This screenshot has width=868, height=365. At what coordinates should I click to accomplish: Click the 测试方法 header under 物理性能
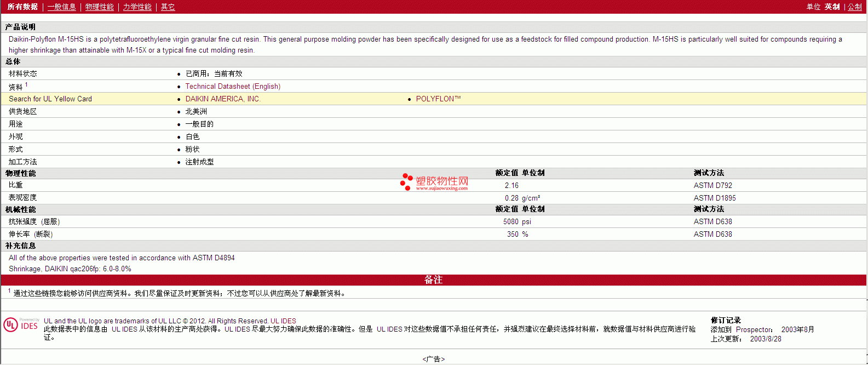709,173
